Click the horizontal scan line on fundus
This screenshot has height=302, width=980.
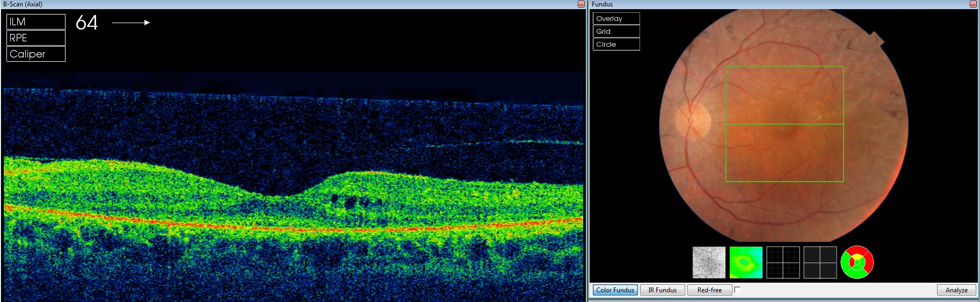coord(785,124)
